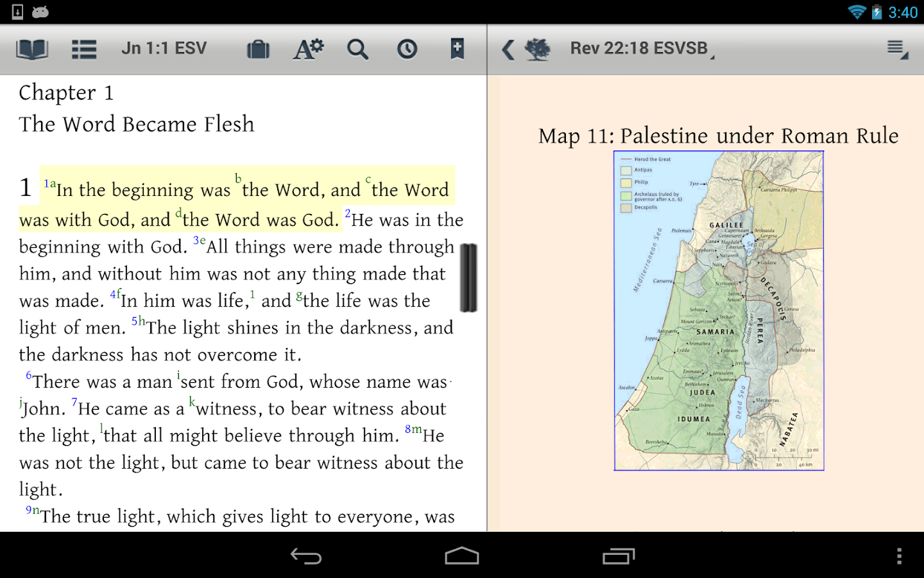
Task: Tap the map title text
Action: pos(719,136)
